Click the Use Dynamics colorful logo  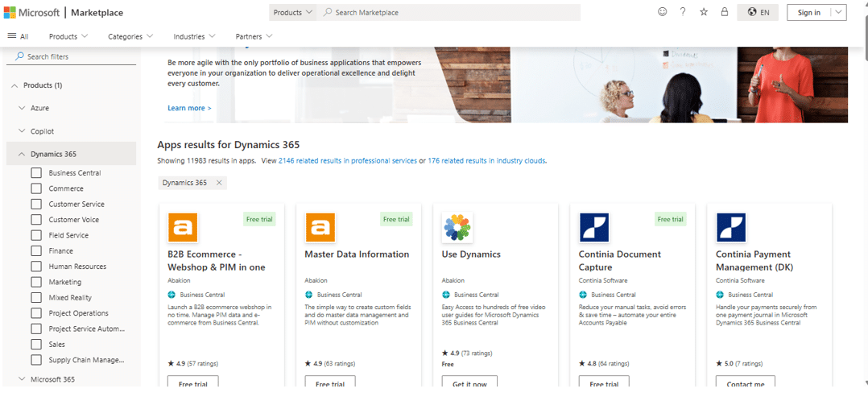coord(457,228)
